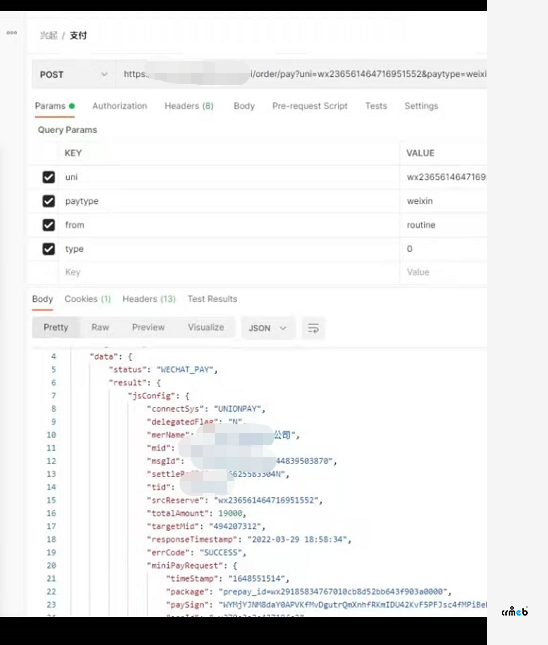The width and height of the screenshot is (548, 645).
Task: Select the Visualize response view
Action: [x=206, y=327]
